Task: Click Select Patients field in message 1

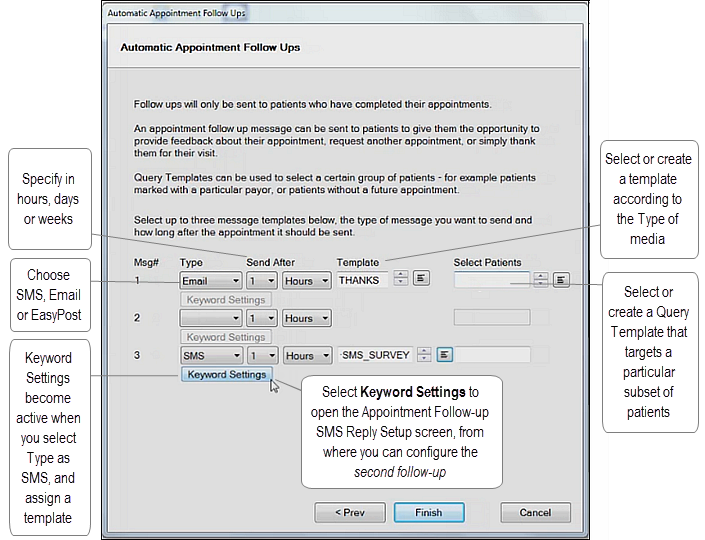Action: (492, 280)
